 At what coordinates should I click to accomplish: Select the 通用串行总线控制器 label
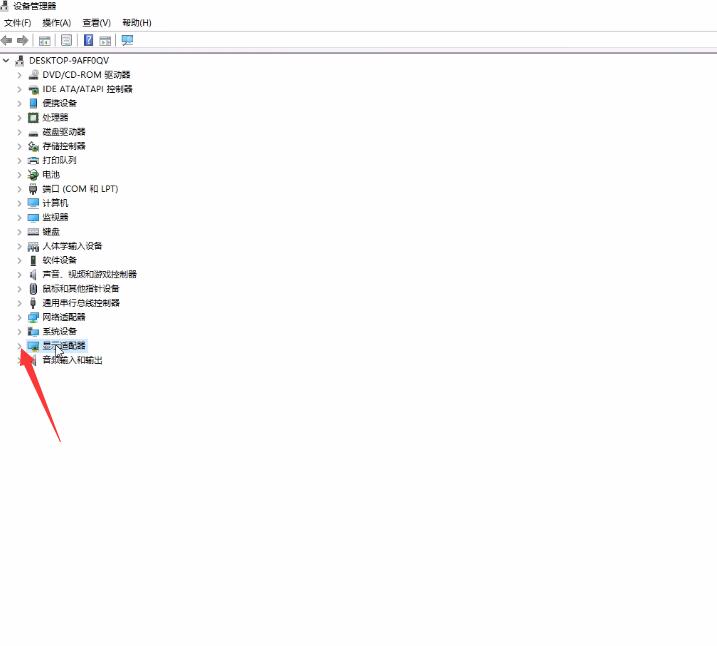pyautogui.click(x=81, y=303)
